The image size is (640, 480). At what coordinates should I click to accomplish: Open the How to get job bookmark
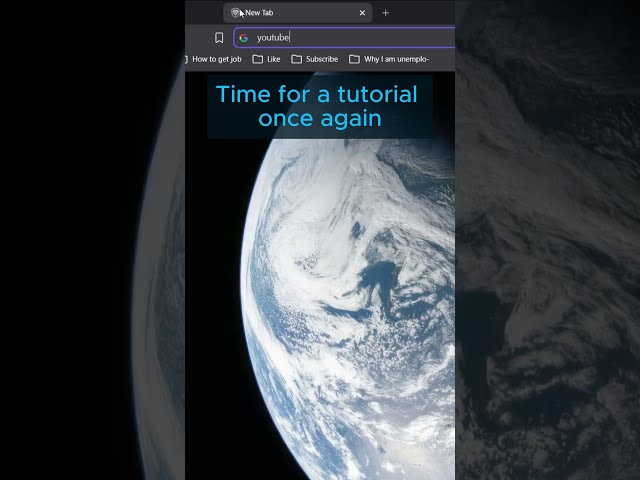click(x=213, y=59)
